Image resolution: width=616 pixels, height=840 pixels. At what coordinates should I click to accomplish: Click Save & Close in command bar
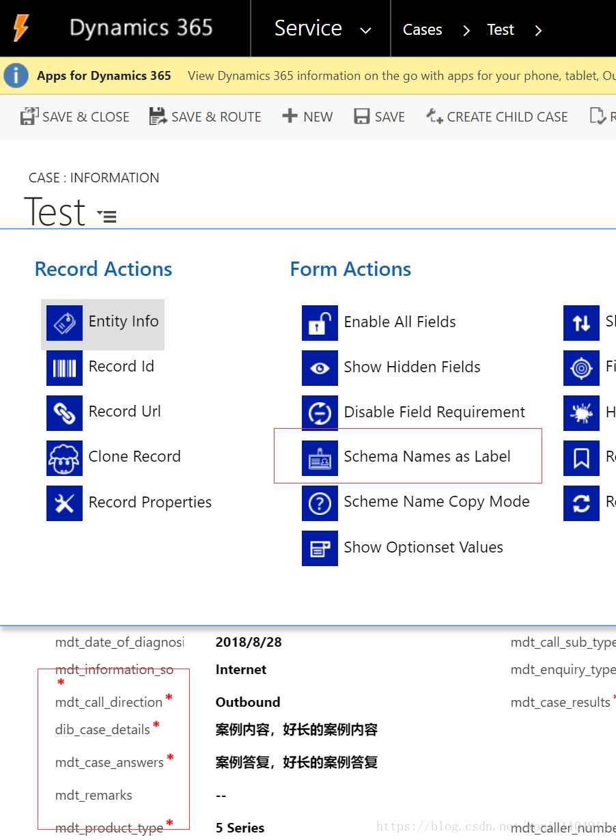click(74, 117)
